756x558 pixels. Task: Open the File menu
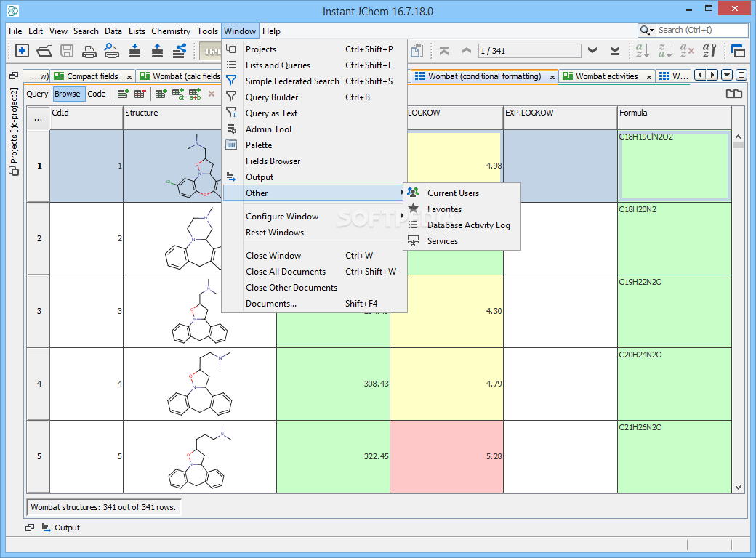coord(15,31)
